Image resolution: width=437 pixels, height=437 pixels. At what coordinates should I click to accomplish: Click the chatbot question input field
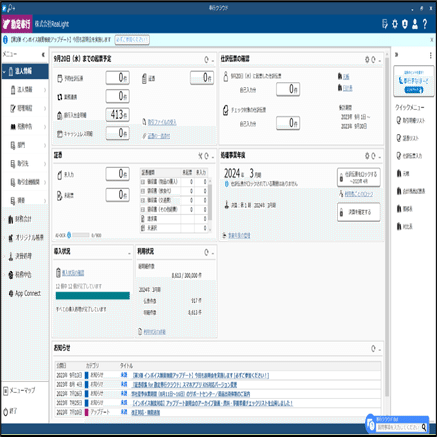(398, 427)
